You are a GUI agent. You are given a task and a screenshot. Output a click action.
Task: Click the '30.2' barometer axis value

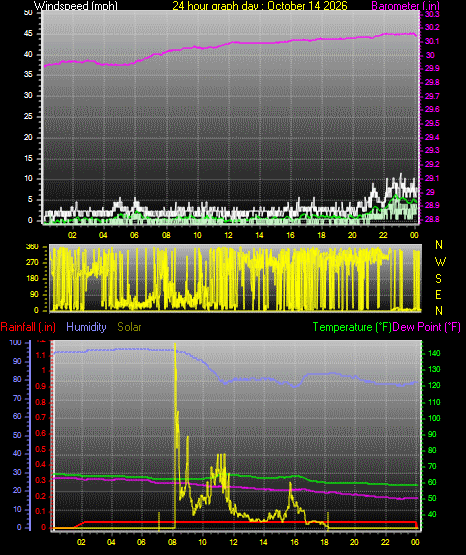432,28
